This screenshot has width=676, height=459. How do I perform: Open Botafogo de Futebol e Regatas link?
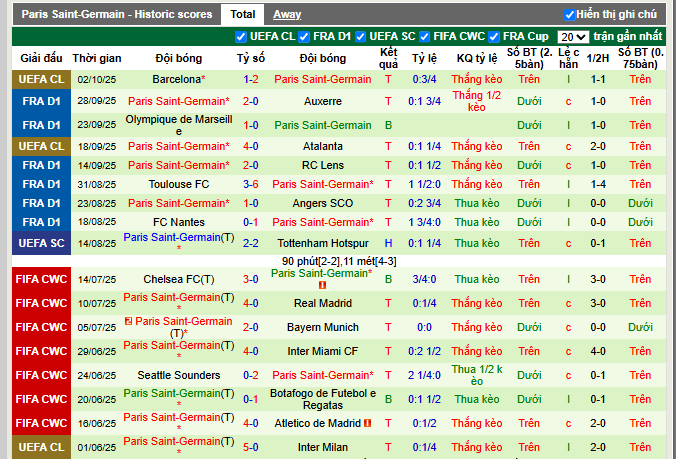tap(322, 399)
